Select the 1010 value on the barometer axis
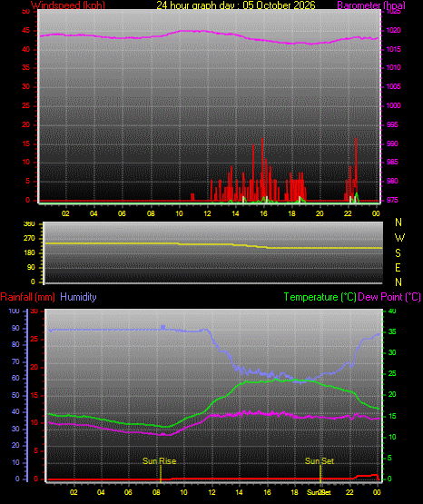This screenshot has height=504, width=423. point(393,67)
